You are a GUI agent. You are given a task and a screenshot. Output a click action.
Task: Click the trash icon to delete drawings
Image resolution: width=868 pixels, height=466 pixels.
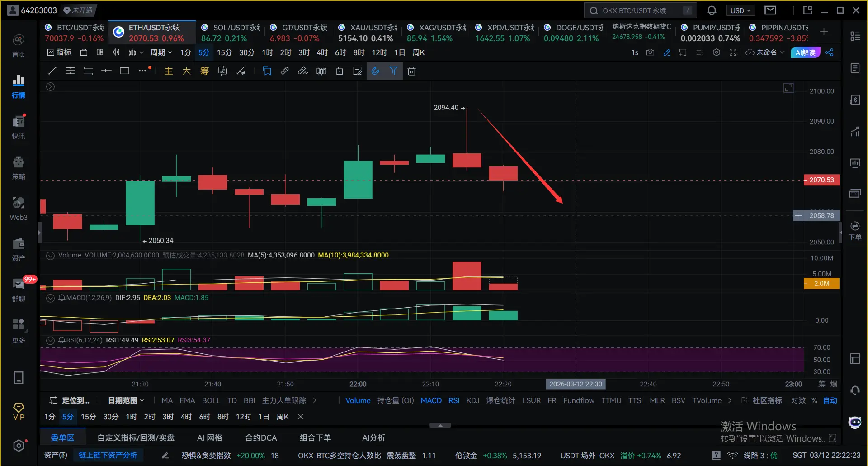[x=411, y=71]
